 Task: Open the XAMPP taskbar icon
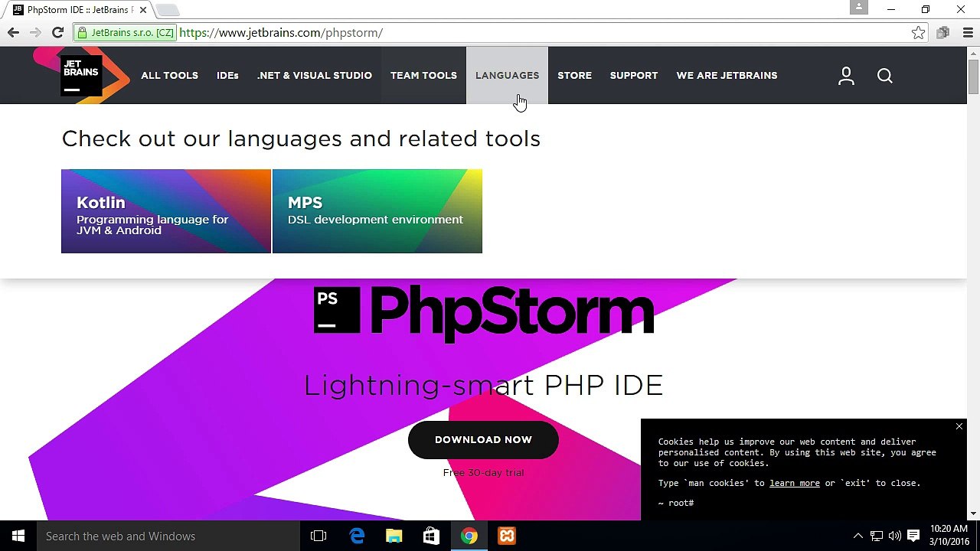coord(507,536)
